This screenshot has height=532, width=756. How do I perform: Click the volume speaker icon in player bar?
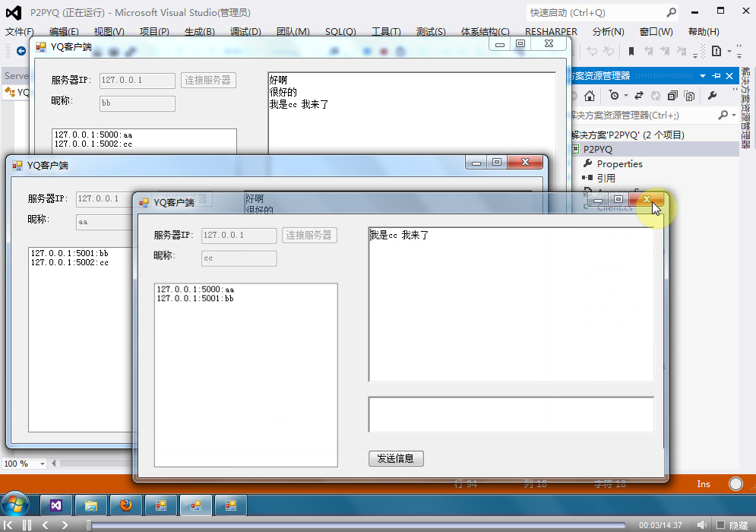coord(701,525)
